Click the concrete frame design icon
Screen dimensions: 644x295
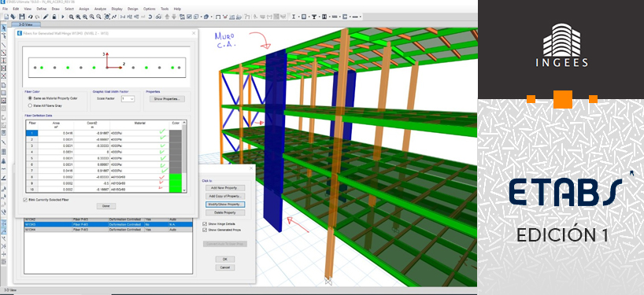click(x=304, y=17)
